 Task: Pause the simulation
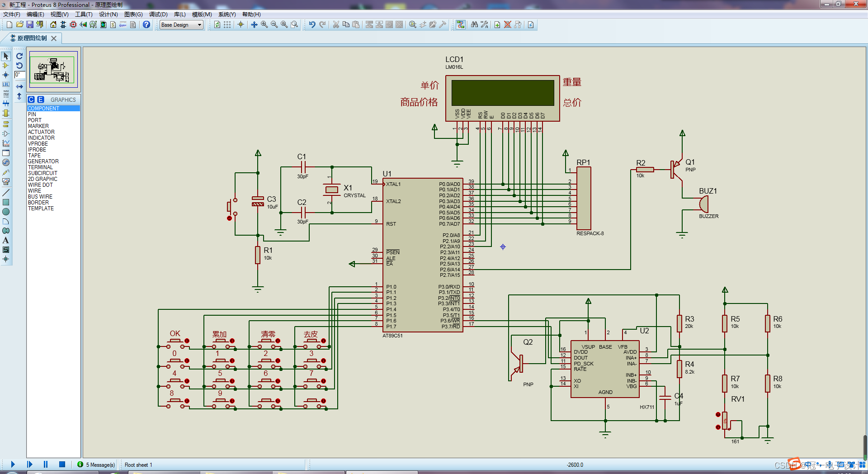[x=46, y=465]
